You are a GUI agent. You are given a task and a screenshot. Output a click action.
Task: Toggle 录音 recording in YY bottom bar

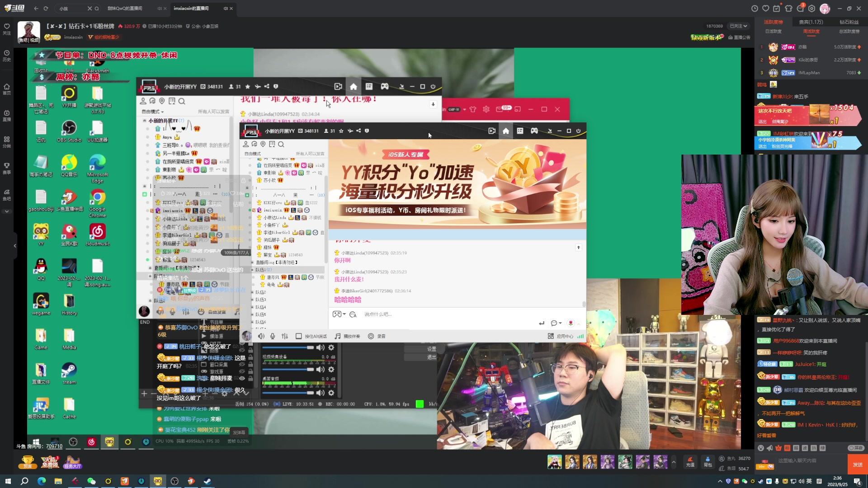point(377,336)
